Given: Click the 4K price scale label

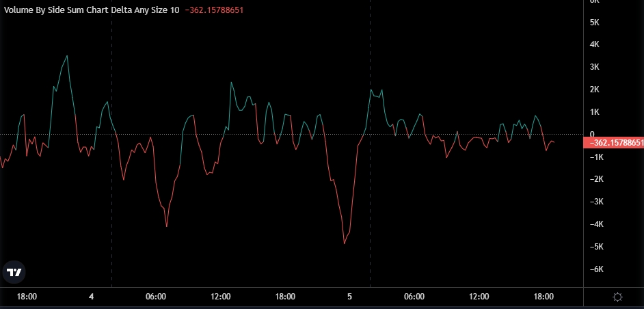Looking at the screenshot, I should (x=593, y=44).
